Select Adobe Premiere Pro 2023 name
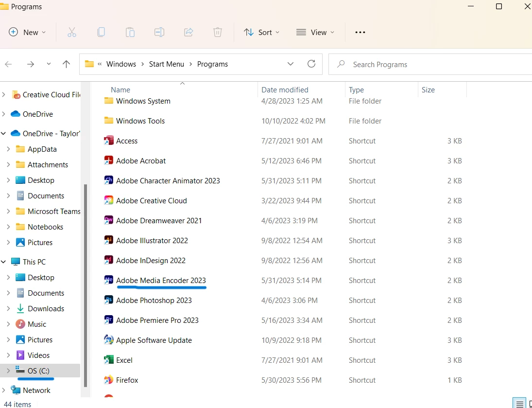 (x=157, y=320)
